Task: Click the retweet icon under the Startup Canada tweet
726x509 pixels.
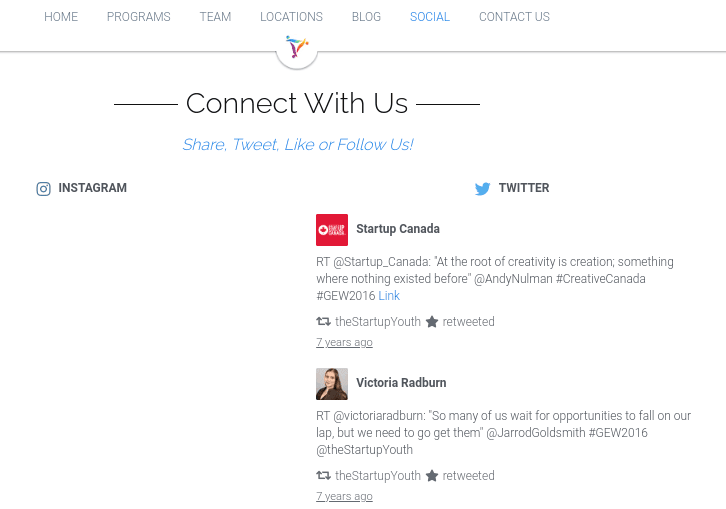Action: coord(323,322)
